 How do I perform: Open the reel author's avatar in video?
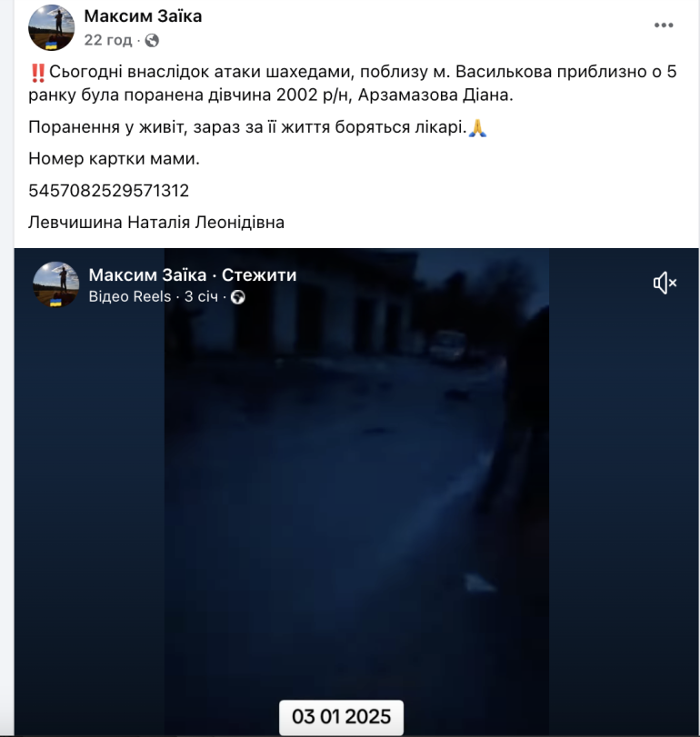[56, 284]
